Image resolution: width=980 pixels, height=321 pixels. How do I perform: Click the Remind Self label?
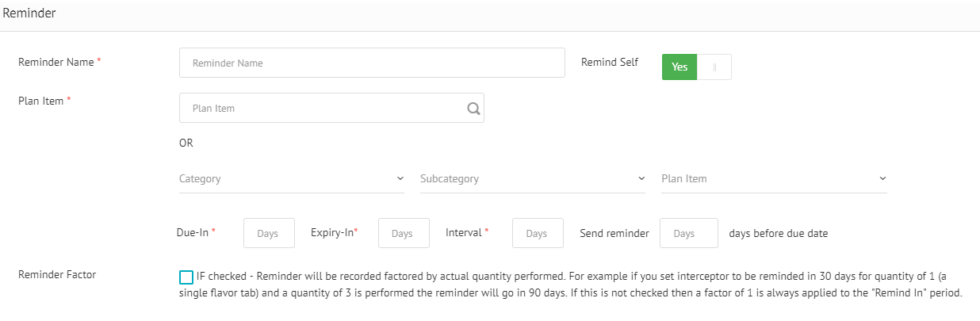coord(609,62)
